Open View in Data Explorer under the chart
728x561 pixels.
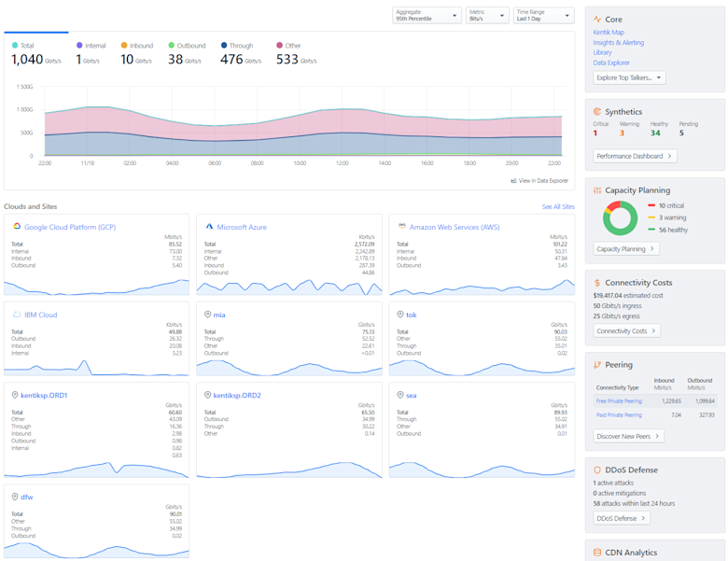(539, 181)
